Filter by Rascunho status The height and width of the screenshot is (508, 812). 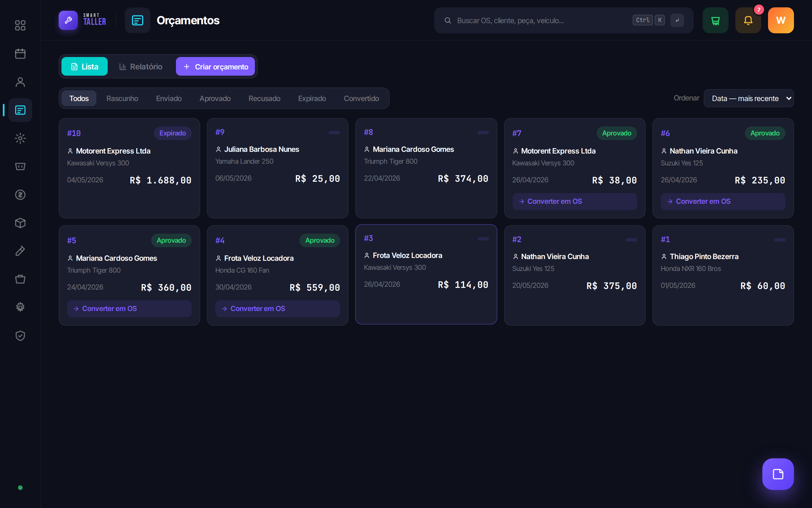point(122,98)
